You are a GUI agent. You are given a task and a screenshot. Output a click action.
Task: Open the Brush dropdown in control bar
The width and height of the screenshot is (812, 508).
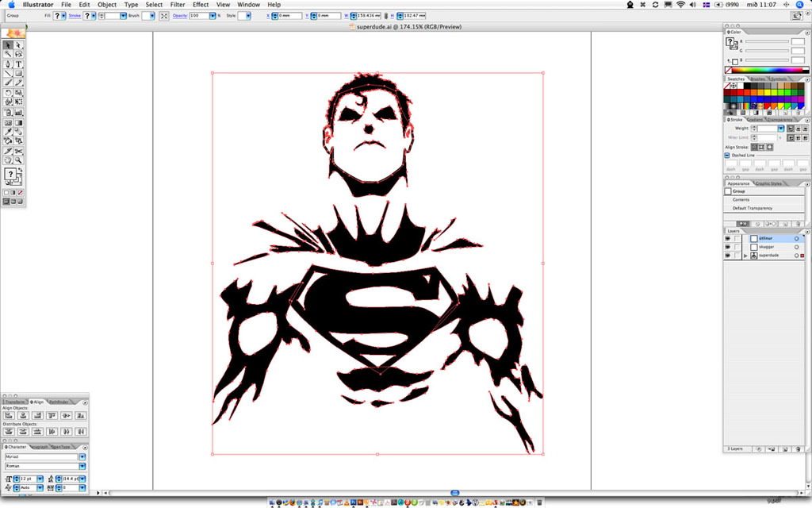pyautogui.click(x=152, y=16)
